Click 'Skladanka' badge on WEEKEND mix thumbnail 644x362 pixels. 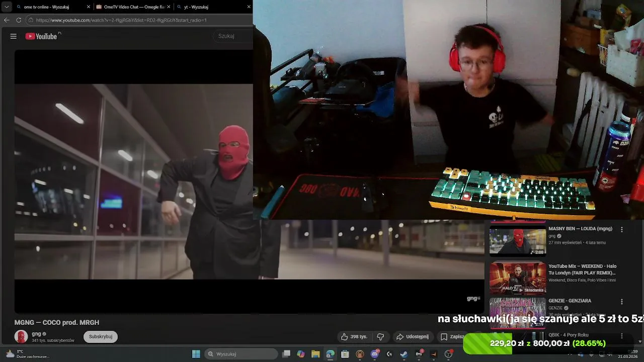[531, 290]
